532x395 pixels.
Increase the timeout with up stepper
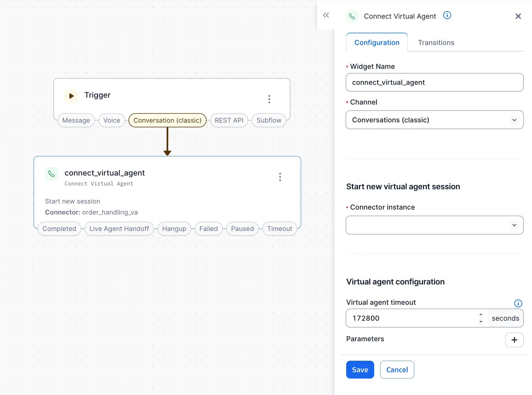coord(481,315)
